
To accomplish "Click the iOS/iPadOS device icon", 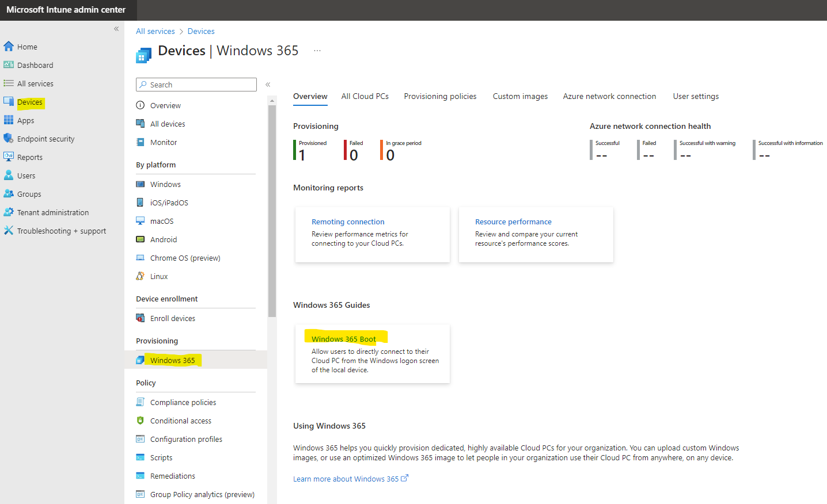I will (x=140, y=203).
